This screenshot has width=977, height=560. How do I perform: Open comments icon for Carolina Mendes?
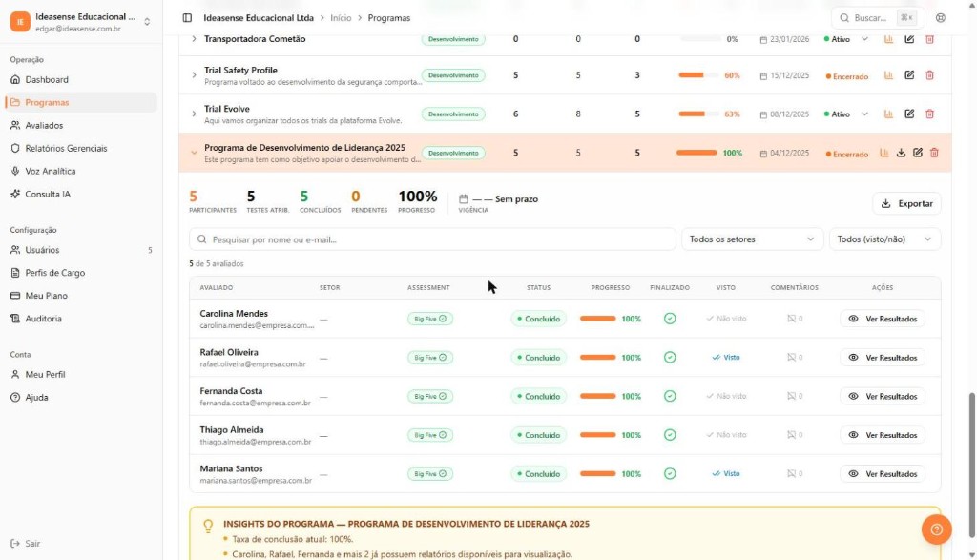tap(794, 319)
